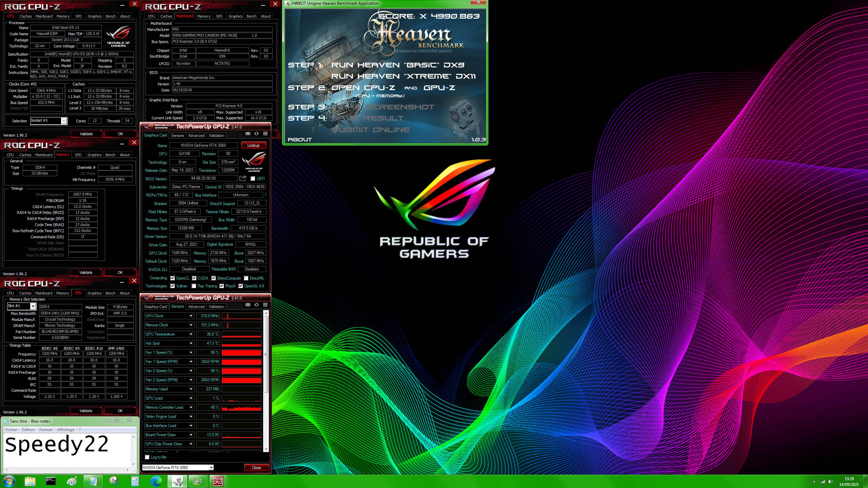Image resolution: width=868 pixels, height=488 pixels.
Task: Launch Microsoft Edge from the taskbar
Action: pyautogui.click(x=156, y=481)
